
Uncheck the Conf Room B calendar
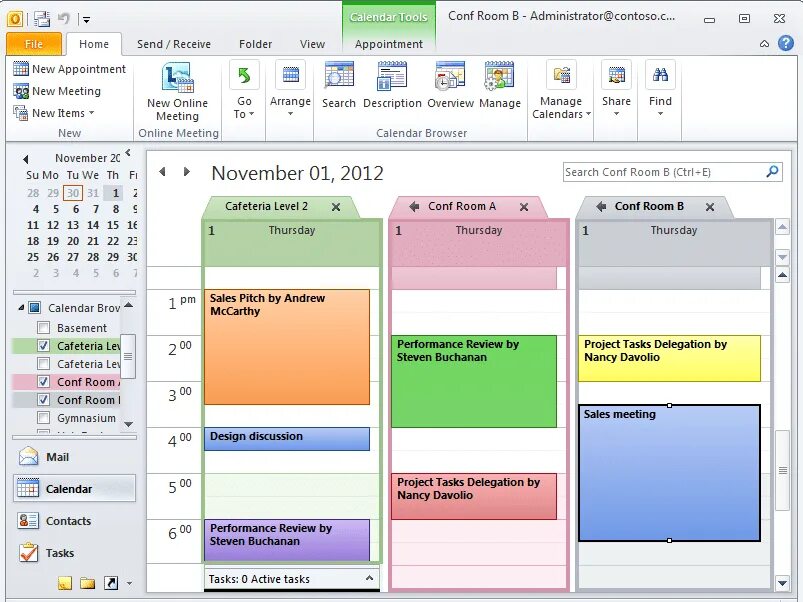click(44, 400)
